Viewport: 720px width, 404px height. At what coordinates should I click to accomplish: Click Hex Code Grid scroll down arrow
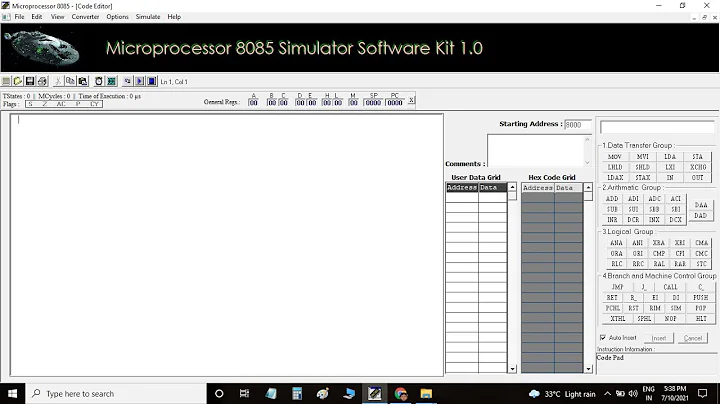pos(588,369)
